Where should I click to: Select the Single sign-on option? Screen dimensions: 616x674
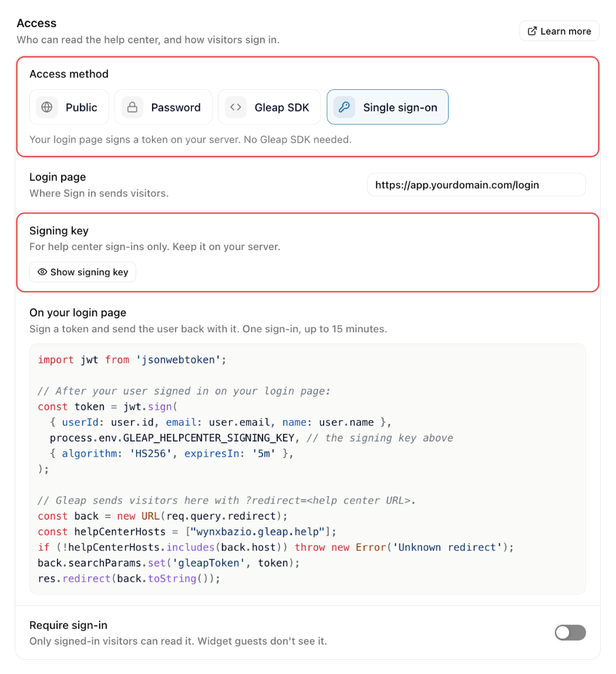point(388,107)
